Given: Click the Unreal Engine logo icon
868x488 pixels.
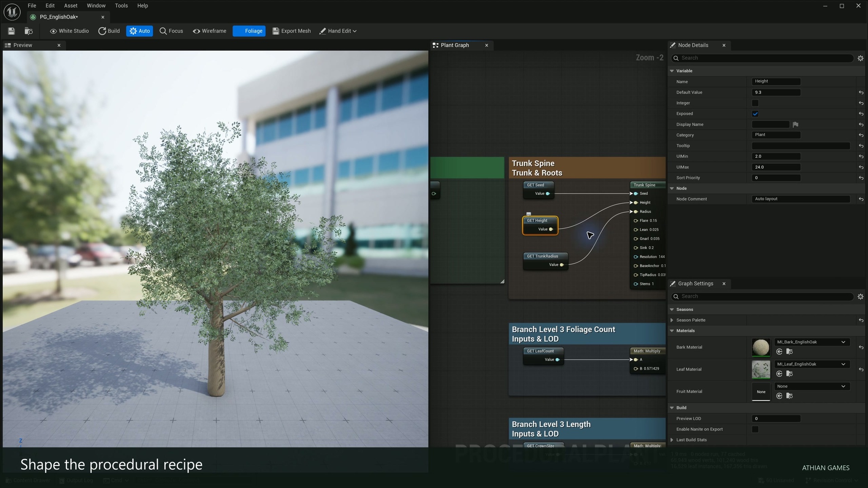Looking at the screenshot, I should point(12,11).
